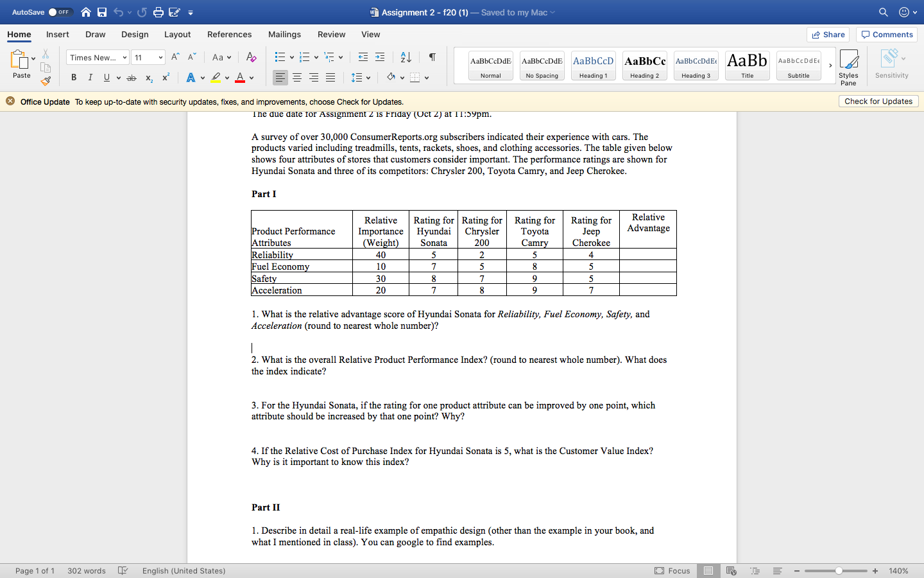Apply subscript formatting
Viewport: 924px width, 578px height.
click(149, 78)
